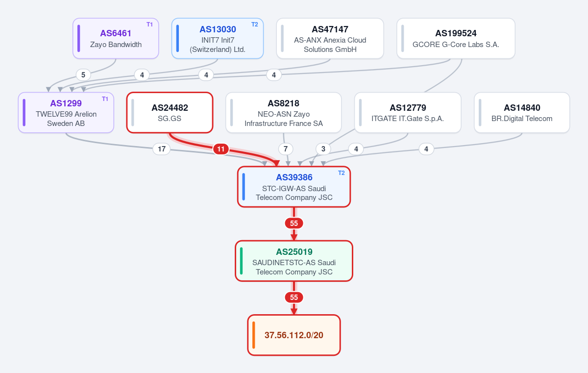Click the edge label showing 5

tap(83, 75)
